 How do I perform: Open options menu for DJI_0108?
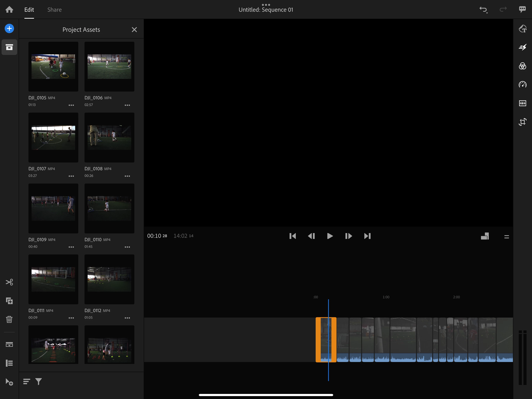tap(127, 176)
